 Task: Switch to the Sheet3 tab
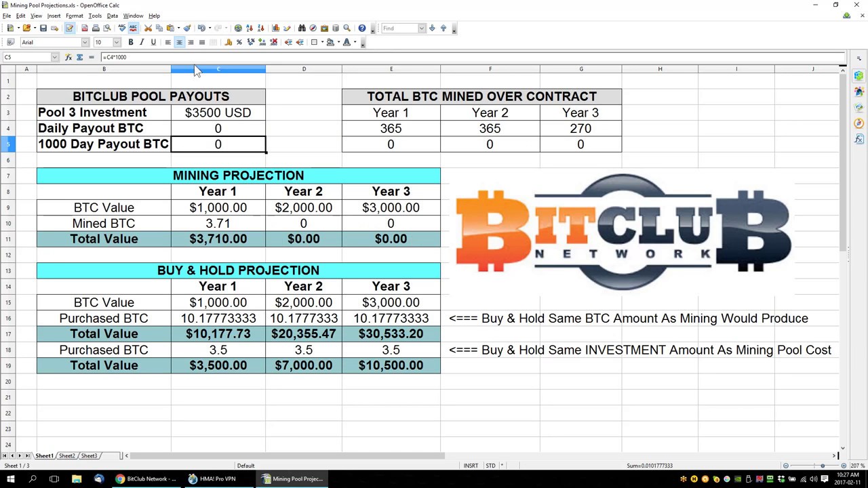click(89, 456)
